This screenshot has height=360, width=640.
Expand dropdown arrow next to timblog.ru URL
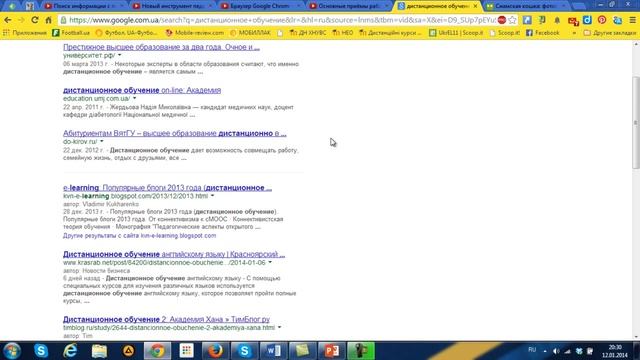[279, 327]
